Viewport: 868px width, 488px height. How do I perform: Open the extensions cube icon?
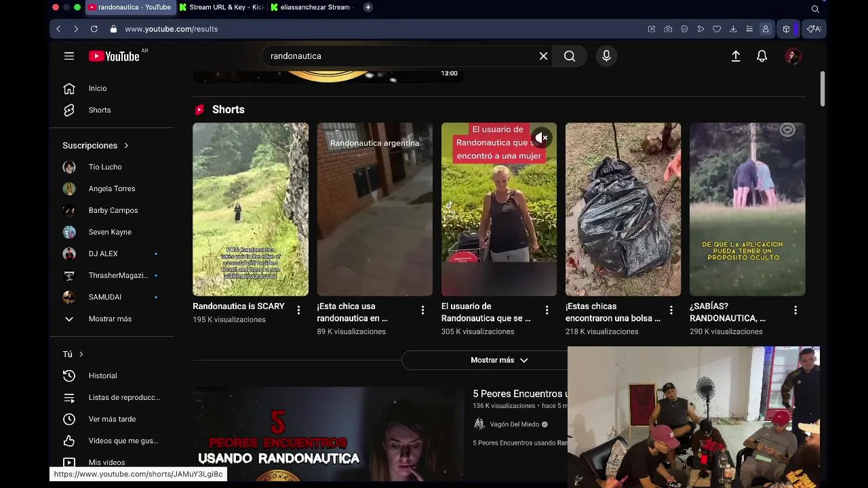click(x=787, y=29)
